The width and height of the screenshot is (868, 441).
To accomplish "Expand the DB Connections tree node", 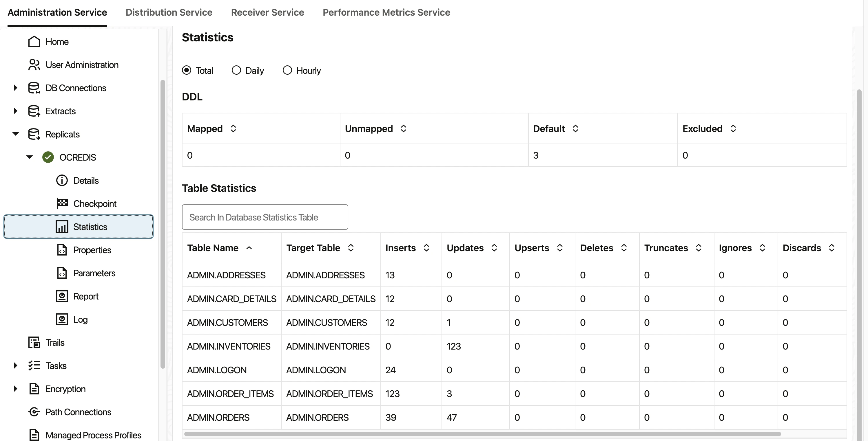I will 15,88.
